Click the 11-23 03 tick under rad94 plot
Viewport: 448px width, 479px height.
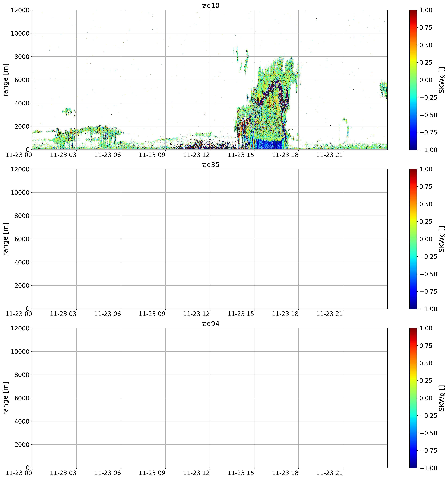click(x=63, y=473)
